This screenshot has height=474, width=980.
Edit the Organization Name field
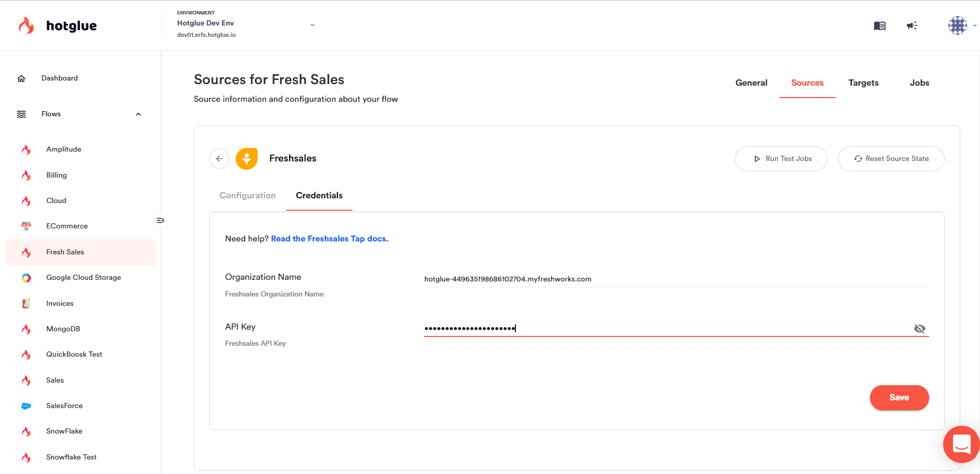[675, 279]
